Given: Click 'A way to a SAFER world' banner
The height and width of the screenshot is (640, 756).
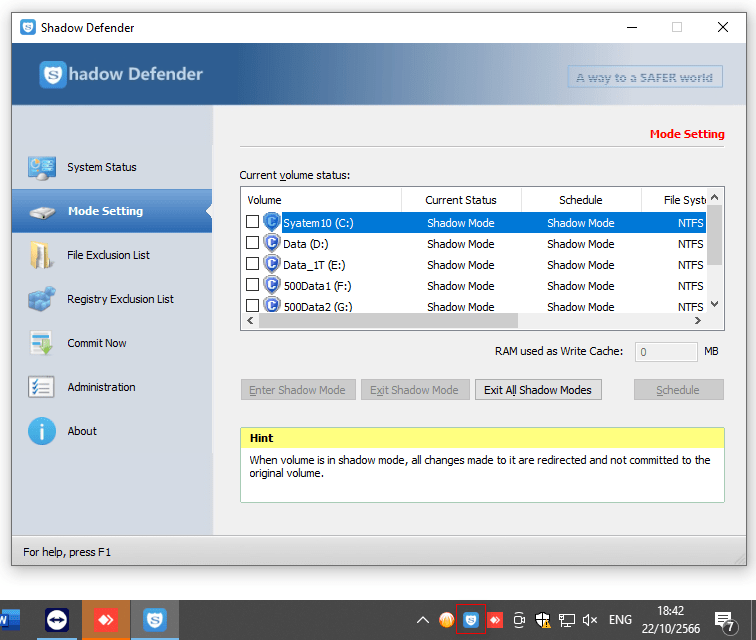Looking at the screenshot, I should tap(645, 77).
